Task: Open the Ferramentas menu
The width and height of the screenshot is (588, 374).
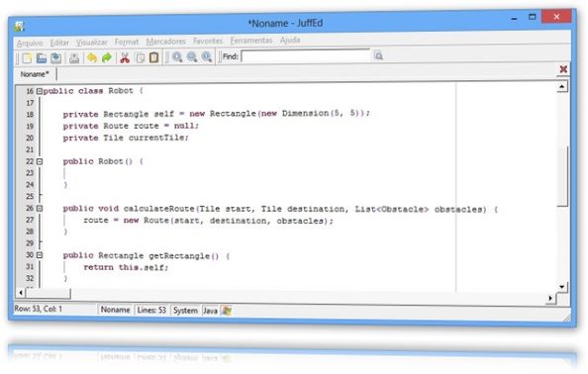Action: 251,41
